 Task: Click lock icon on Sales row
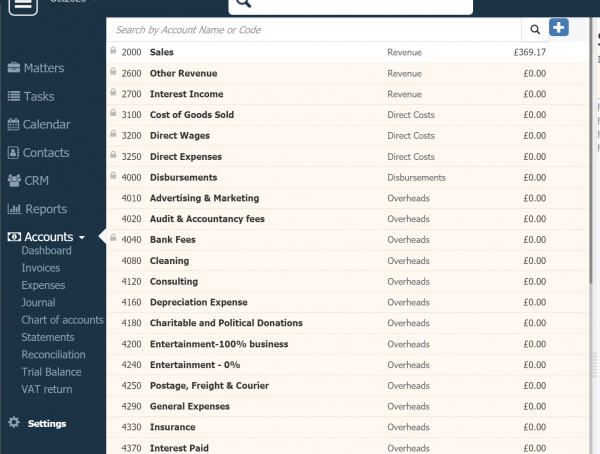pos(113,50)
